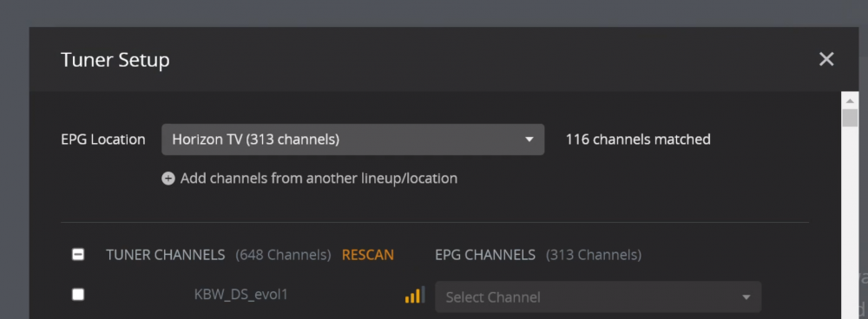Click the 116 channels matched text
This screenshot has height=319, width=868.
(x=638, y=140)
